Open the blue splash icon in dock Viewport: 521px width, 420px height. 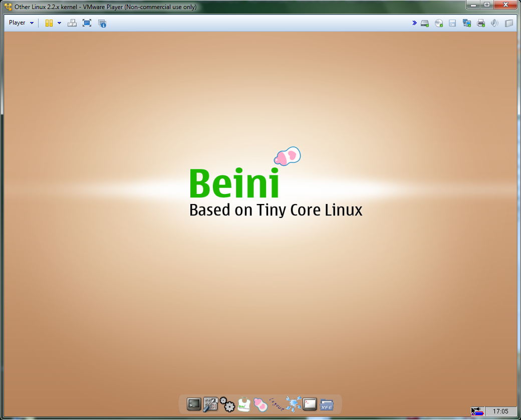click(293, 403)
